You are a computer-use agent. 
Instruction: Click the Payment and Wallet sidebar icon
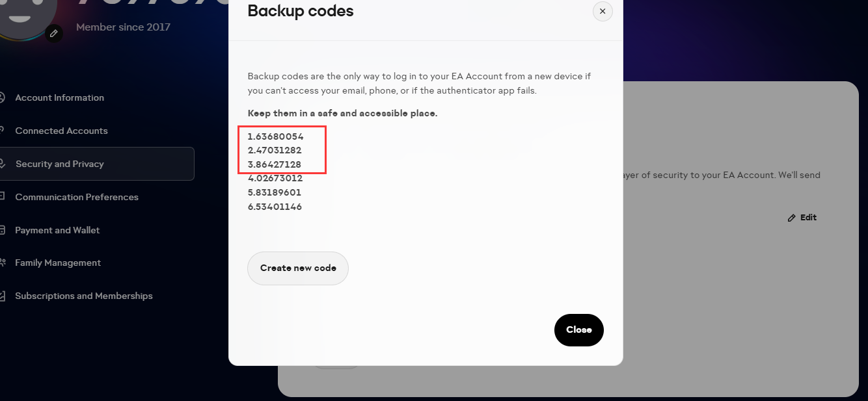pos(2,230)
